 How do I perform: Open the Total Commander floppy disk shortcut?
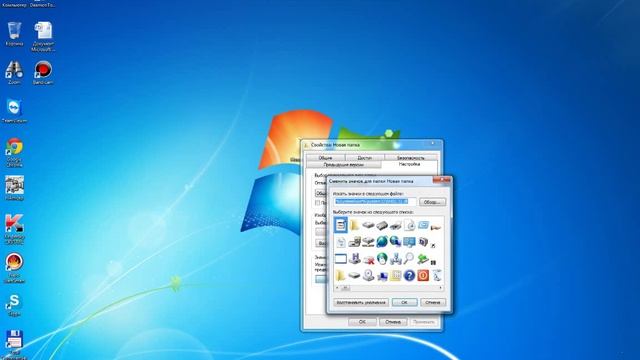pyautogui.click(x=14, y=344)
